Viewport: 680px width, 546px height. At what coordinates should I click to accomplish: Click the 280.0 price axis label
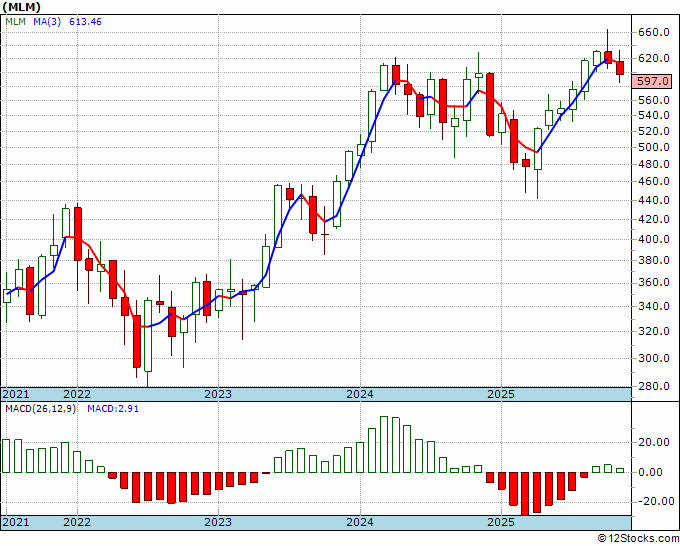pyautogui.click(x=652, y=386)
